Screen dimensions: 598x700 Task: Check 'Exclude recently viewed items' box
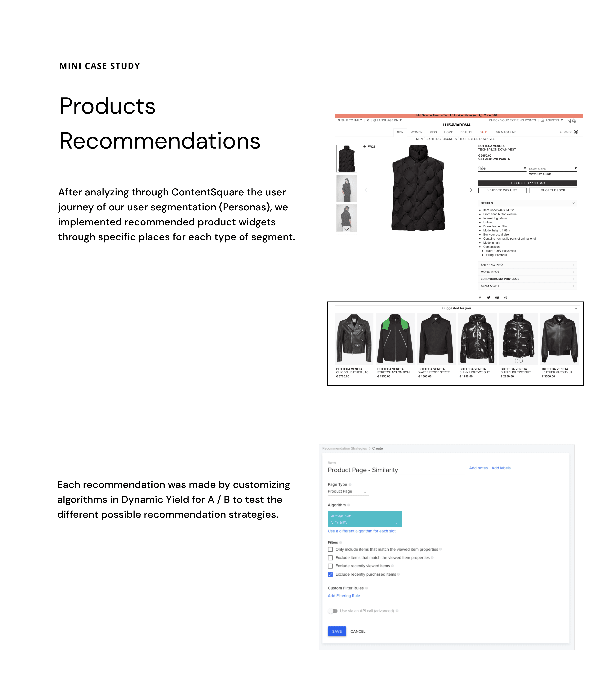coord(330,566)
